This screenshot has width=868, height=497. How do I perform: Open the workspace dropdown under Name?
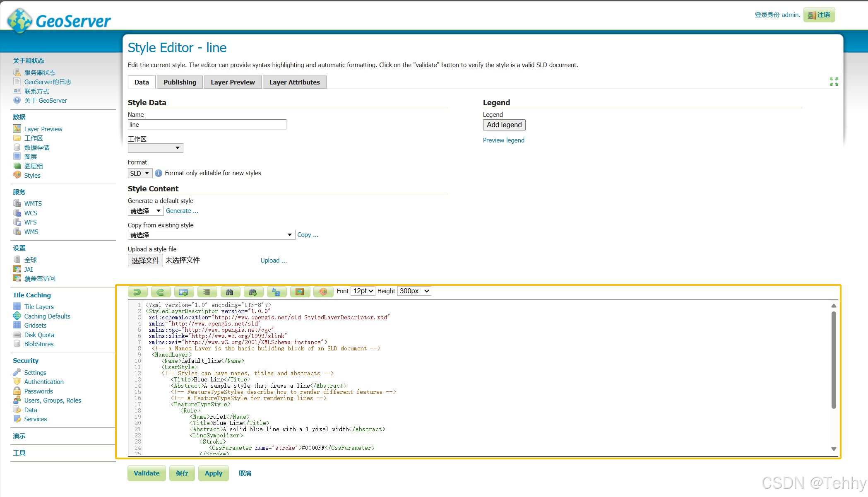pyautogui.click(x=155, y=148)
